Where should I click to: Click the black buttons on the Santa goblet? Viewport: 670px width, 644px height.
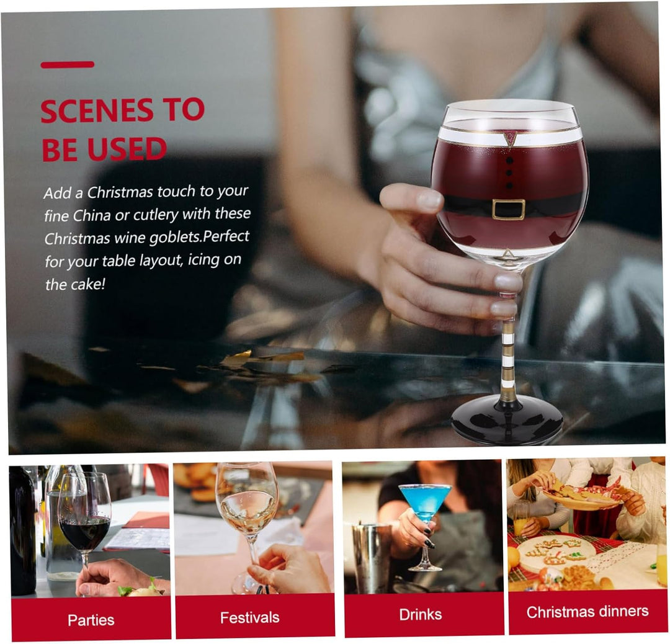coord(509,173)
